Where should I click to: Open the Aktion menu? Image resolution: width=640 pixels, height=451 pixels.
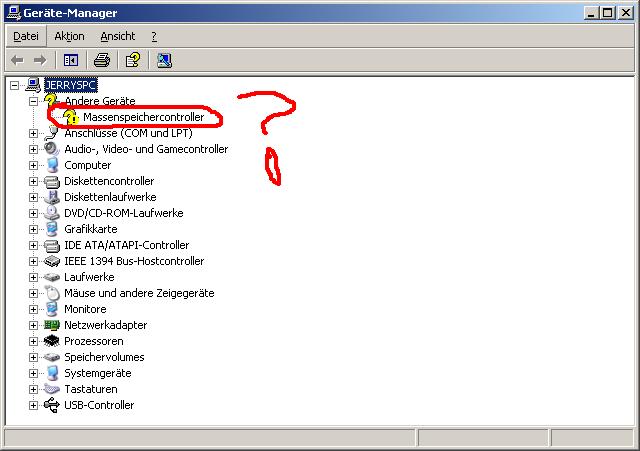pos(69,36)
